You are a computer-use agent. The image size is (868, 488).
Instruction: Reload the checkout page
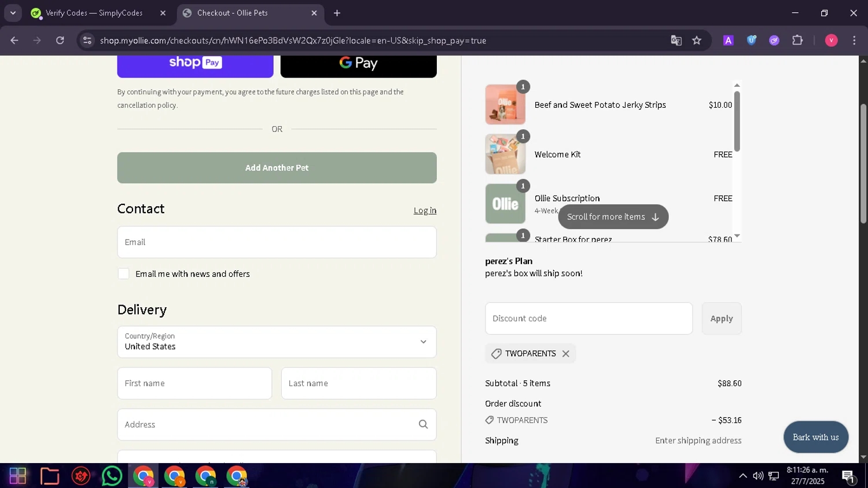(x=60, y=41)
